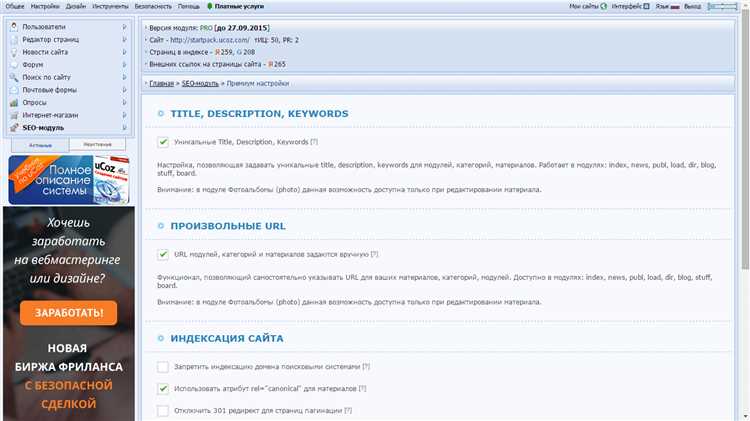Click bullet icon beside ПРОИЗВОЛЬНЫЕ URL heading
Image resolution: width=750 pixels, height=421 pixels.
click(x=161, y=226)
